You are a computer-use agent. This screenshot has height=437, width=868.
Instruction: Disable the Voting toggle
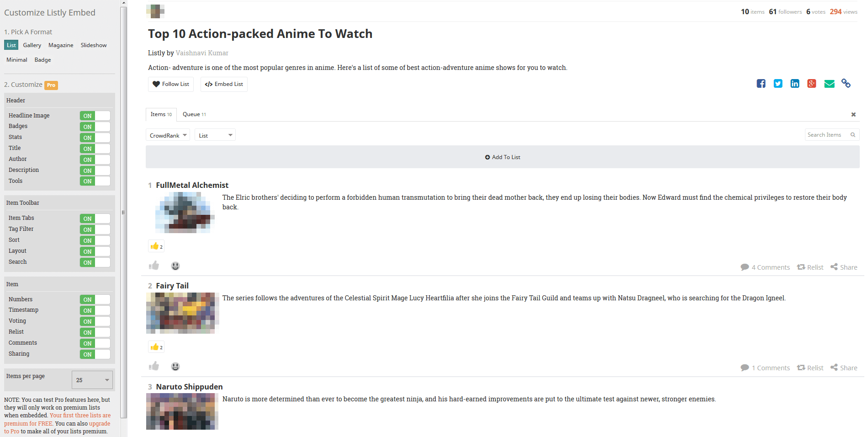95,321
